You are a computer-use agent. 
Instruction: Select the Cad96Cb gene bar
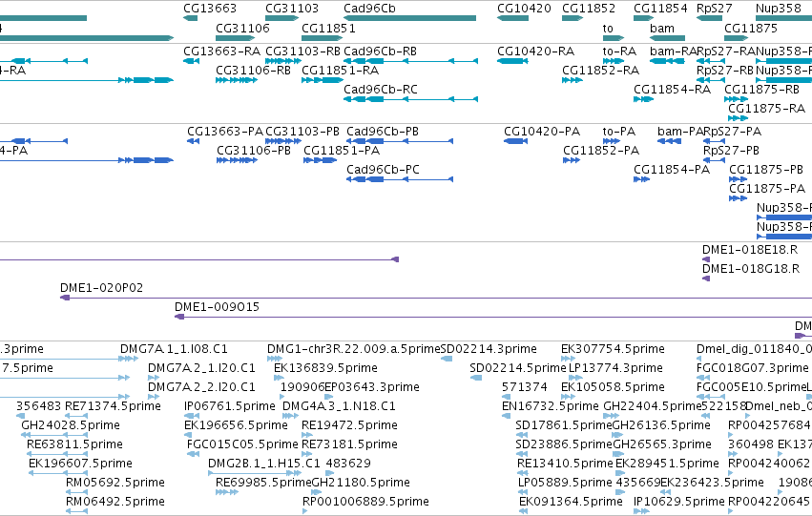[x=409, y=18]
